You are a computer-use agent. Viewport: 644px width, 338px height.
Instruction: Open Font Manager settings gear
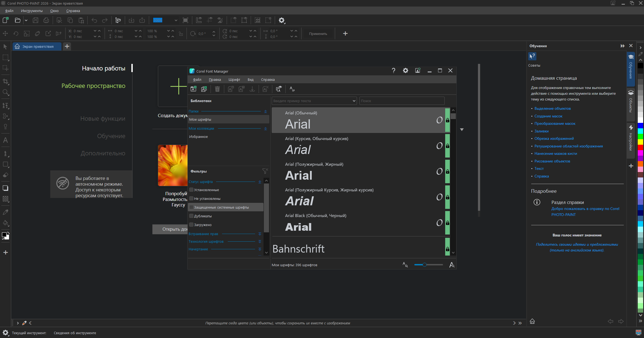tap(406, 70)
